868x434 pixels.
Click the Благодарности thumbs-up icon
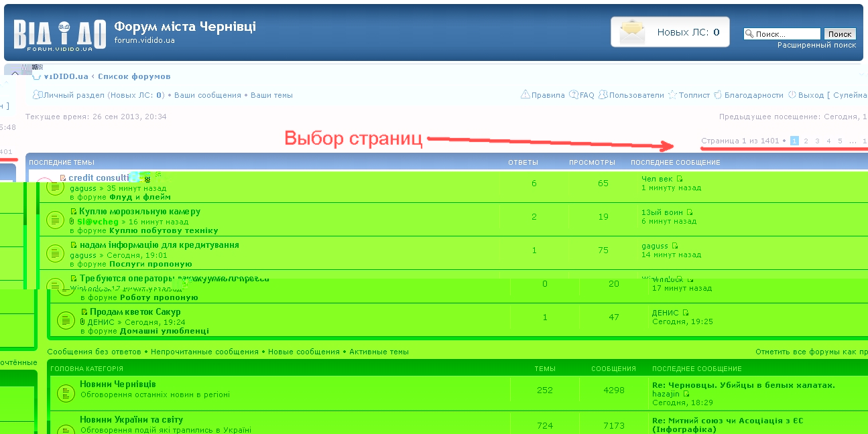[718, 95]
